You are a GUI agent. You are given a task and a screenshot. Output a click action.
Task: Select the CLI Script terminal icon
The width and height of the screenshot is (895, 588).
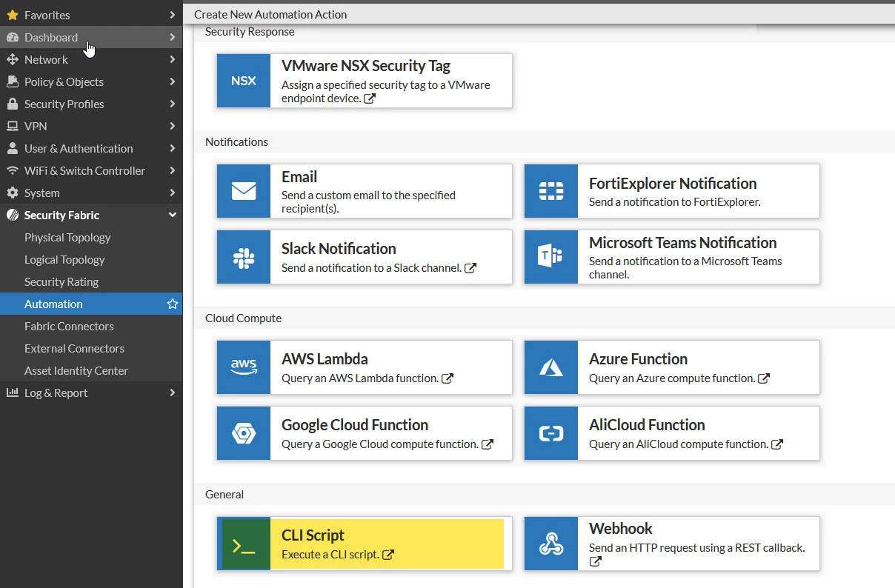pyautogui.click(x=244, y=544)
